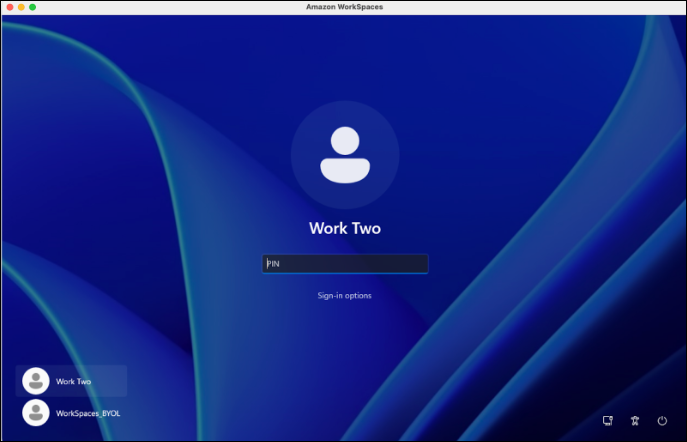Select the WorkSpaces_BYOL account name

[x=88, y=413]
